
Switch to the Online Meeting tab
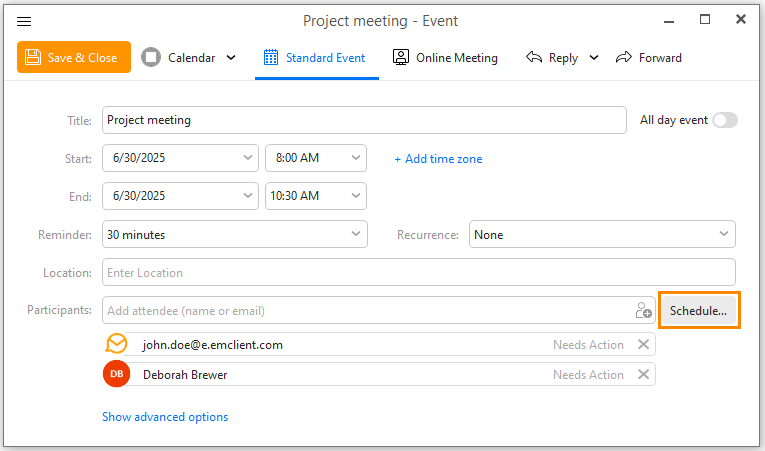pyautogui.click(x=445, y=58)
